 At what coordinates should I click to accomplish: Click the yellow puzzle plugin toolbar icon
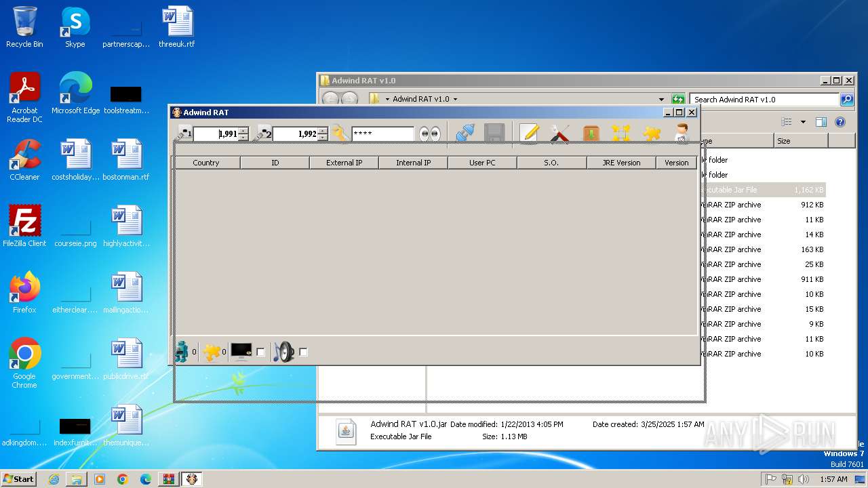(652, 133)
